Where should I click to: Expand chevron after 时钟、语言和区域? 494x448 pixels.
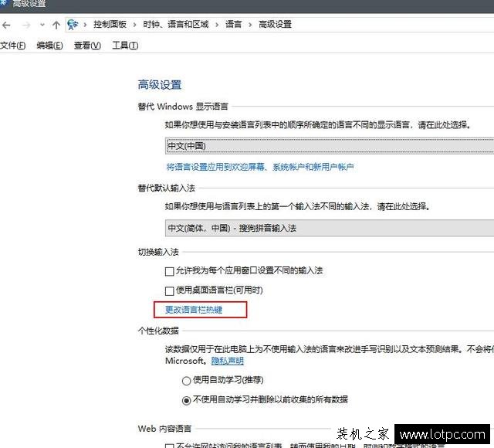(217, 25)
